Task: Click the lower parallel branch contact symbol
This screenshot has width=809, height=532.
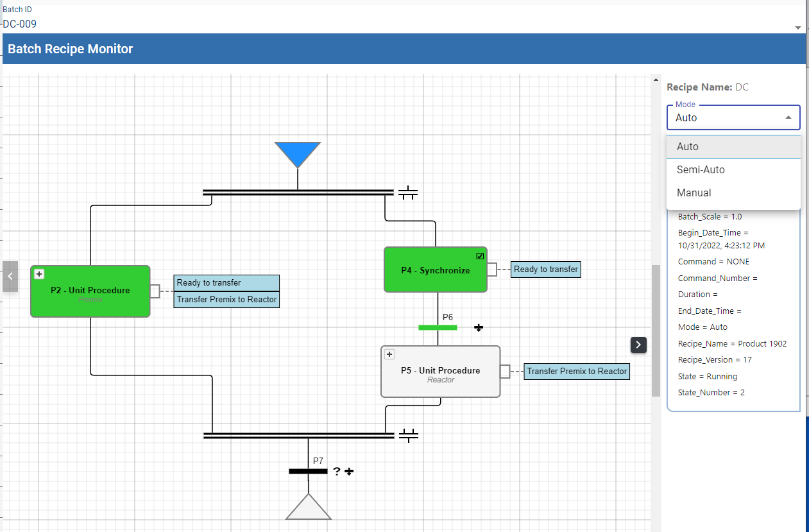Action: pyautogui.click(x=408, y=436)
